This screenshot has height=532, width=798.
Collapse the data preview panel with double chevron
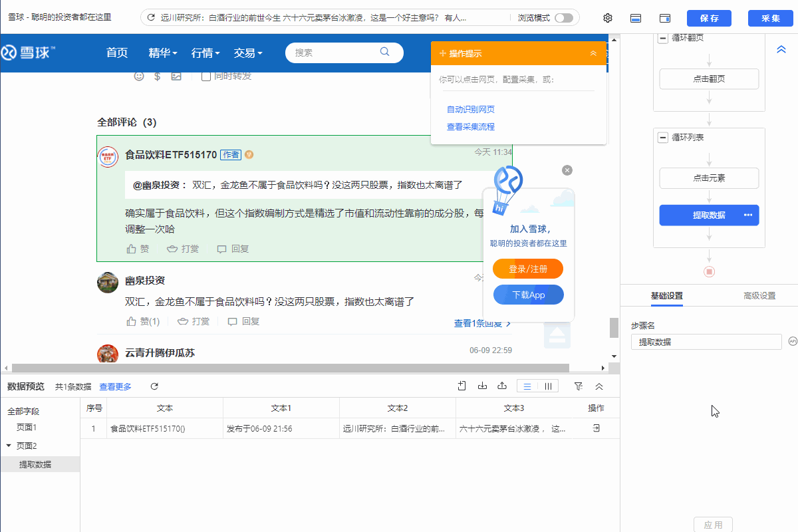coord(598,386)
